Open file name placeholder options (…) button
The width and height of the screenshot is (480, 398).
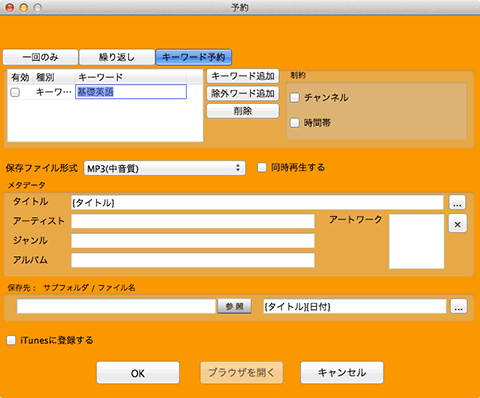[x=459, y=306]
